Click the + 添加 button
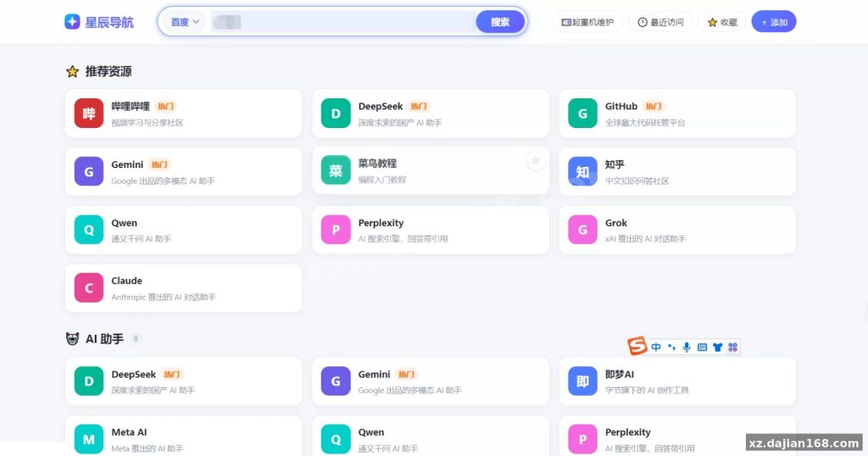 [773, 22]
